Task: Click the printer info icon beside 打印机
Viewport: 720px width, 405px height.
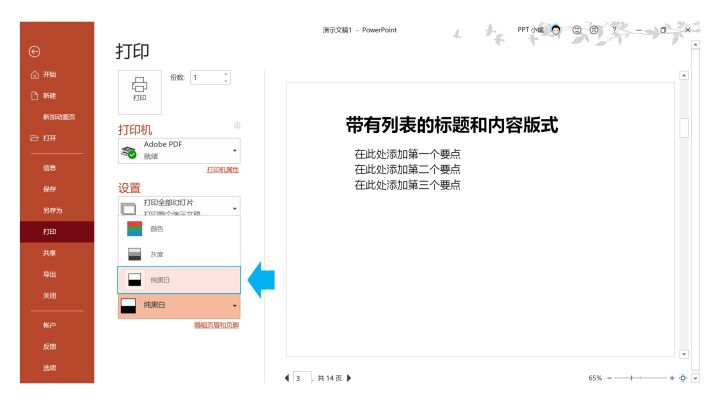Action: pos(237,125)
